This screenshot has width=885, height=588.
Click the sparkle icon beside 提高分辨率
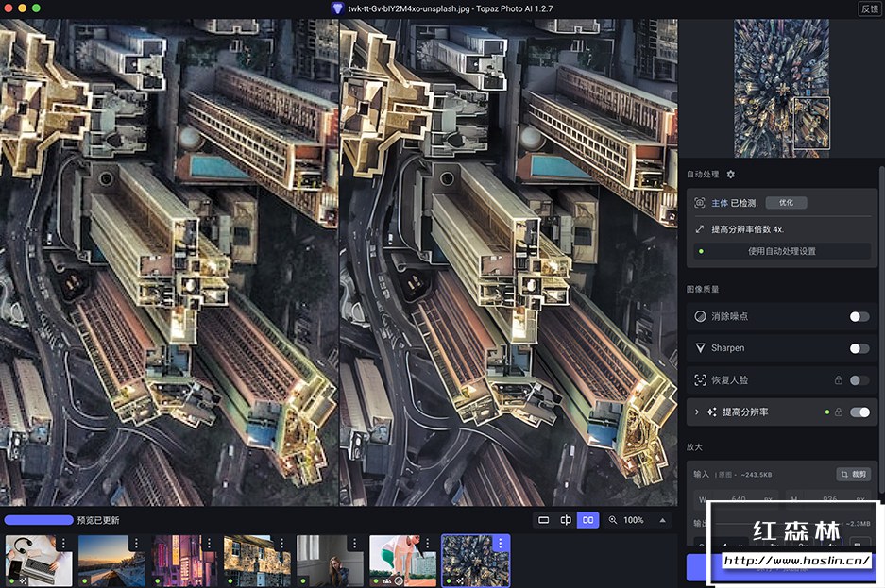712,412
